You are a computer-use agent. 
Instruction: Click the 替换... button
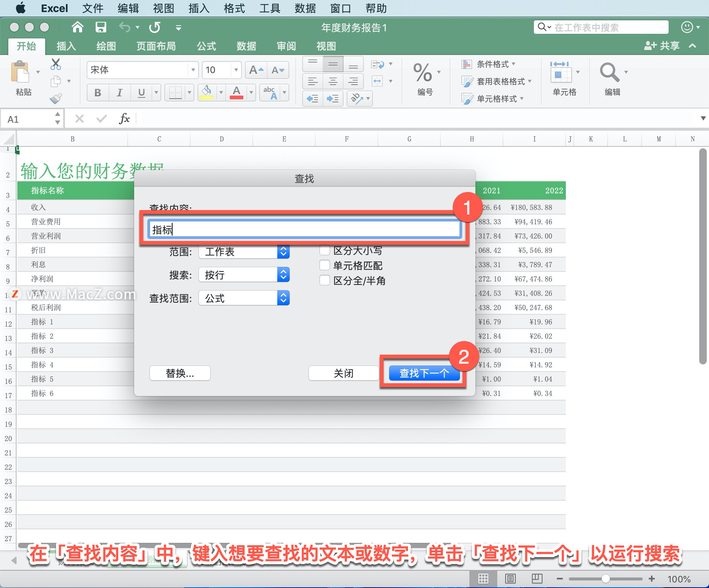point(180,373)
